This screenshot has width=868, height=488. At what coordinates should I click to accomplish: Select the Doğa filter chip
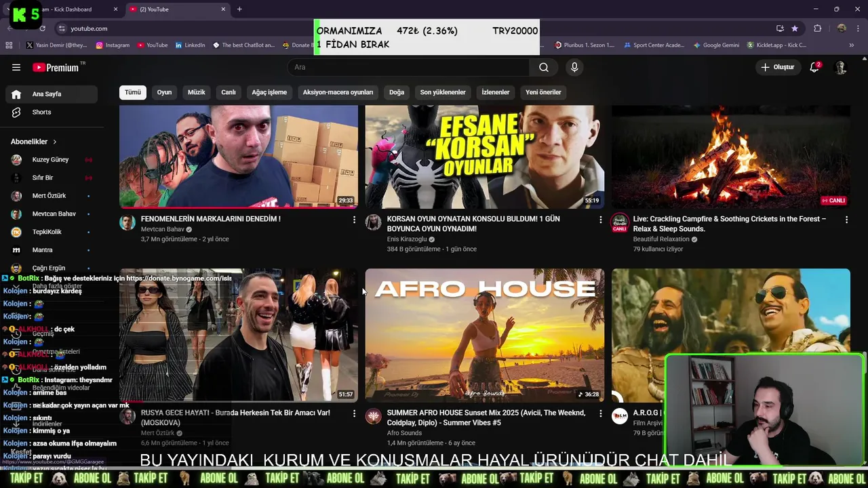coord(397,92)
